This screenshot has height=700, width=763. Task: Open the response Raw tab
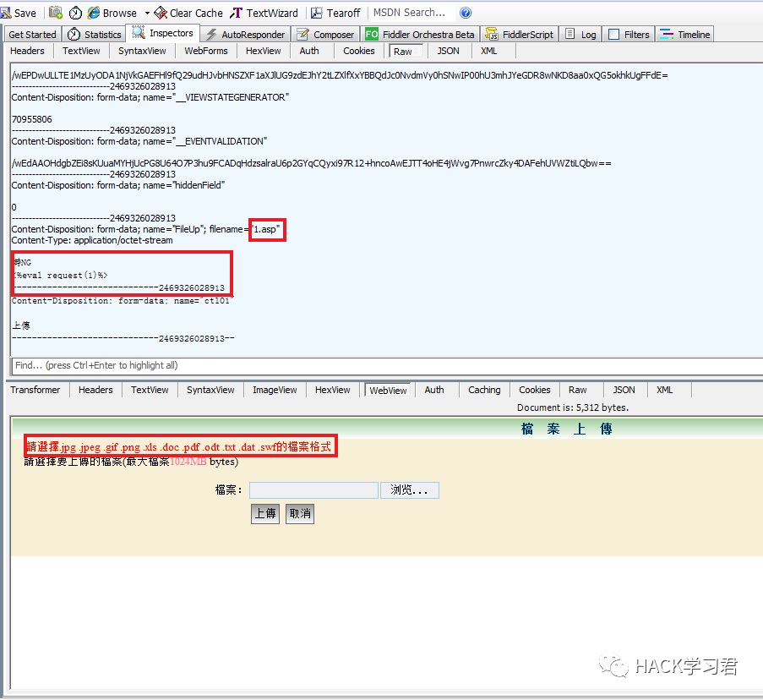point(578,390)
